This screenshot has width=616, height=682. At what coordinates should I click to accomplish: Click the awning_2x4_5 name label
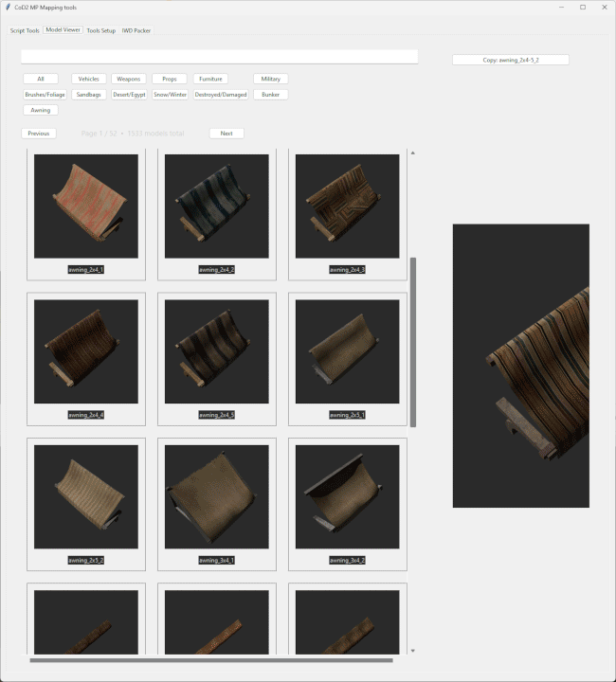coord(217,415)
